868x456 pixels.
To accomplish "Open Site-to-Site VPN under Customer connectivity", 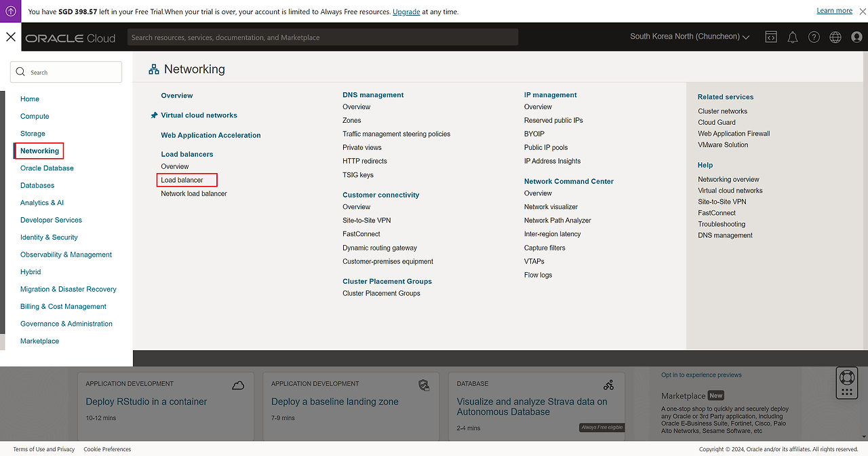I will click(366, 221).
